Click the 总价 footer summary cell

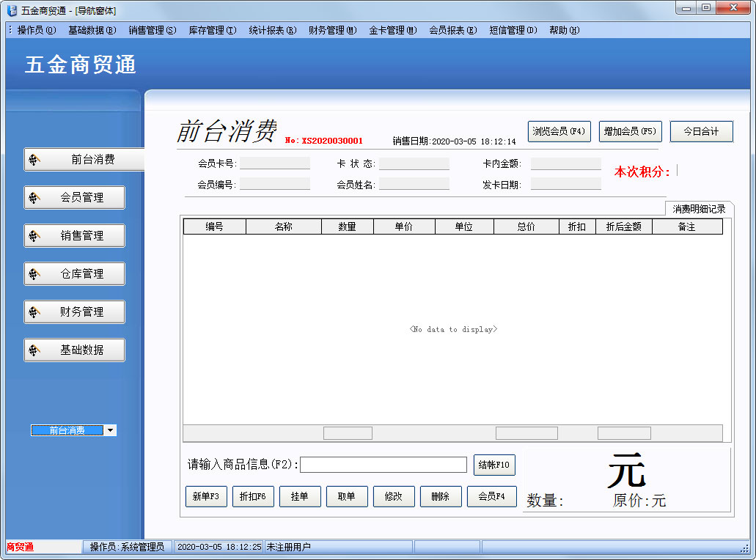pos(526,433)
